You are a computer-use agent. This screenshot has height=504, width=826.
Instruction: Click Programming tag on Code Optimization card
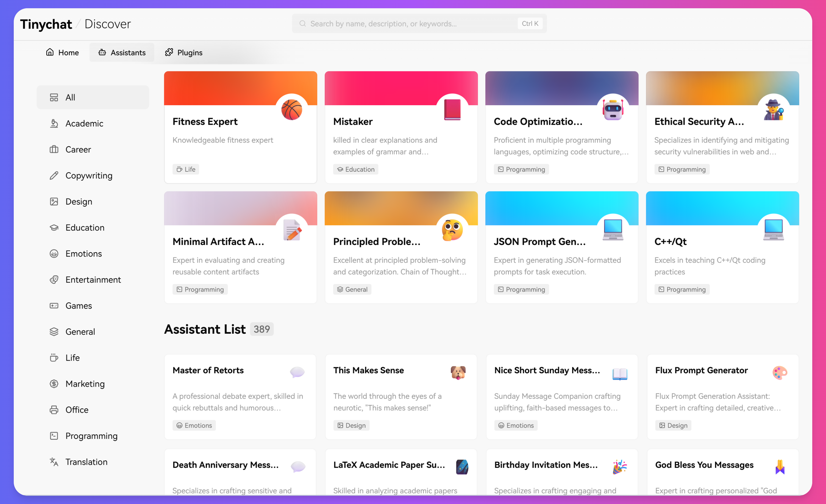(x=521, y=169)
